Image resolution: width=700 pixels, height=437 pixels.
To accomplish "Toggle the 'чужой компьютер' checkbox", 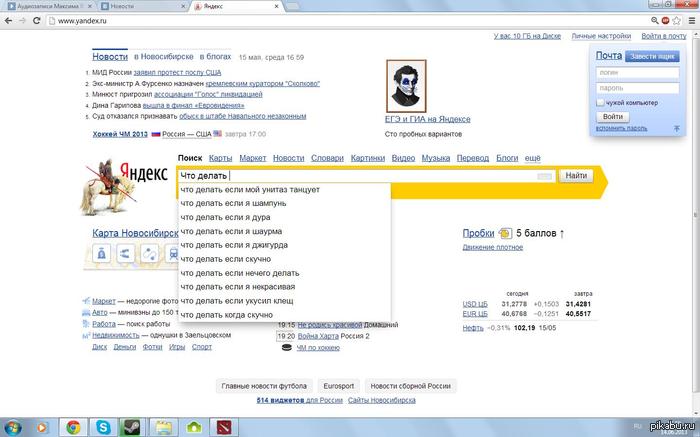I will click(600, 102).
